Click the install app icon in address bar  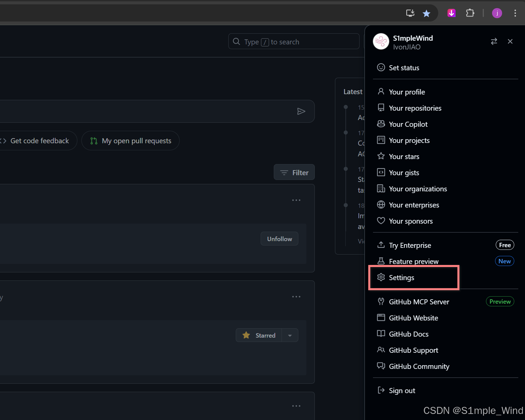click(x=410, y=13)
